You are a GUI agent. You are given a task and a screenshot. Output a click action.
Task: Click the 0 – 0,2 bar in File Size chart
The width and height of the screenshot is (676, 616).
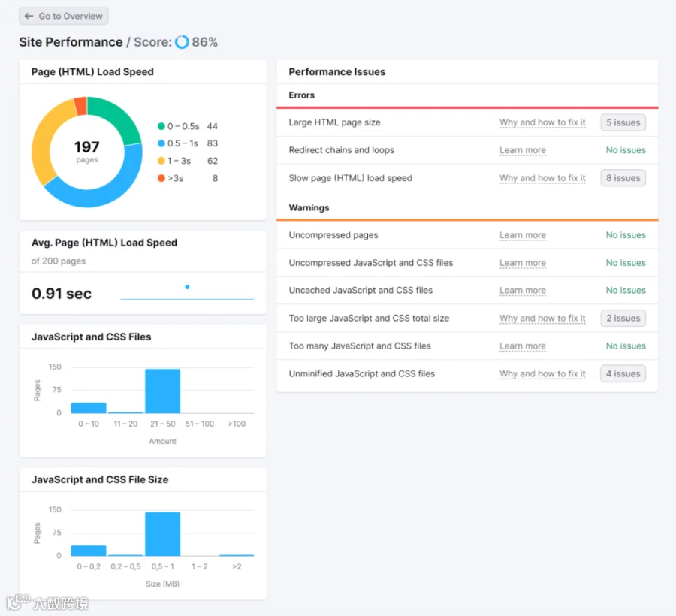click(x=89, y=551)
